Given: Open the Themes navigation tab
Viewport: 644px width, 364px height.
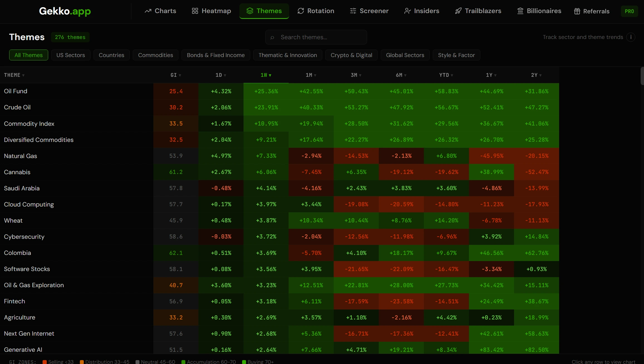Looking at the screenshot, I should 264,11.
